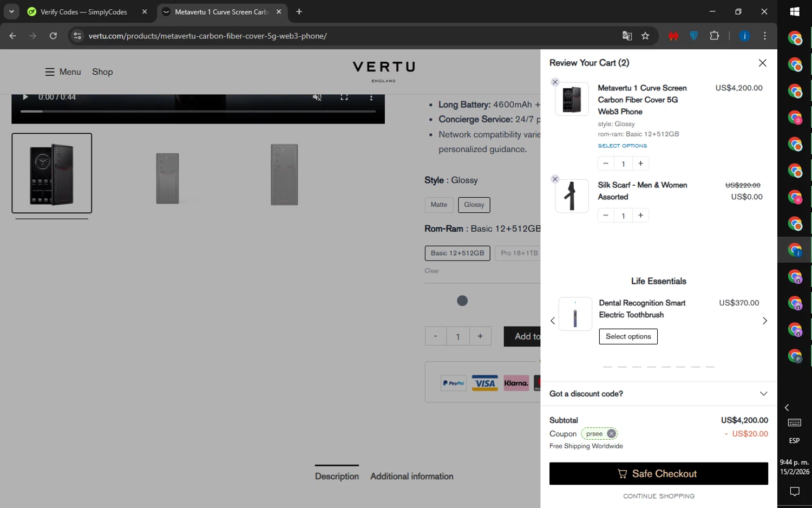Unmute the product video
The image size is (812, 508).
(x=317, y=97)
